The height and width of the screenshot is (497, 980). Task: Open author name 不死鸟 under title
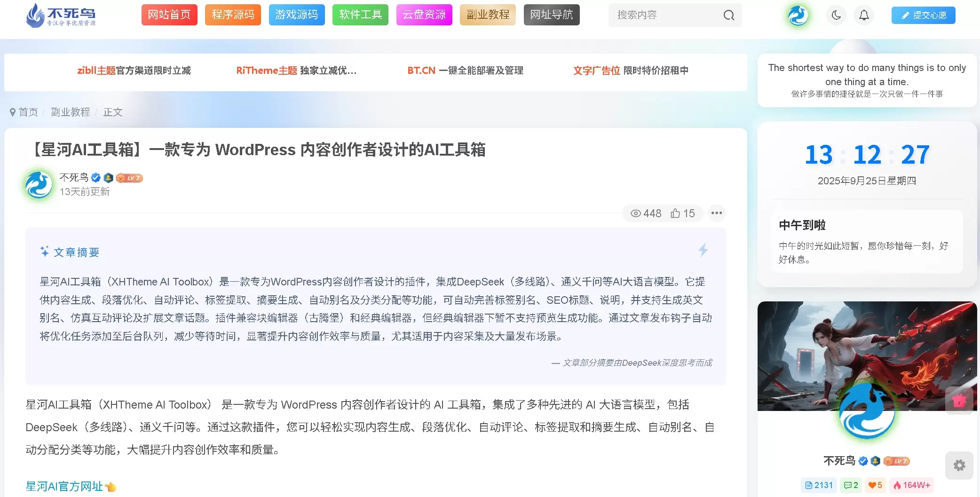click(x=74, y=178)
